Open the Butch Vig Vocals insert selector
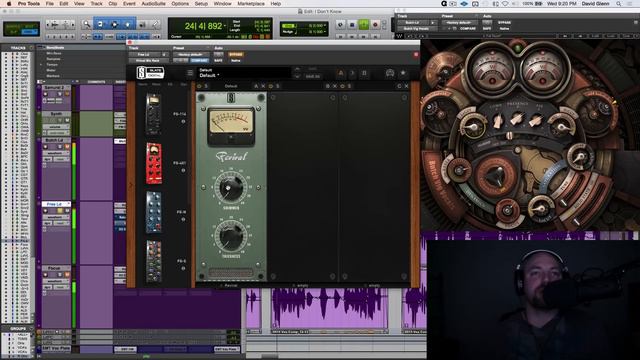This screenshot has height=360, width=640. (417, 29)
